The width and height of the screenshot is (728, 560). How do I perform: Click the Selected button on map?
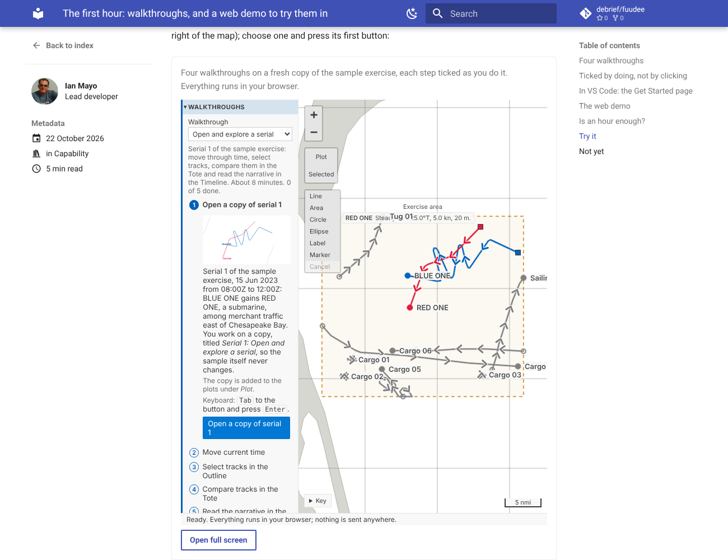[321, 174]
